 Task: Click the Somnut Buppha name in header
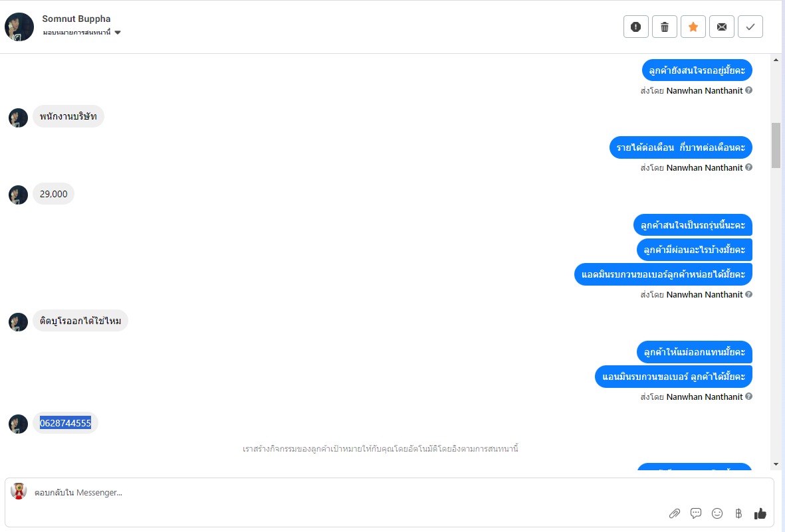pyautogui.click(x=76, y=19)
